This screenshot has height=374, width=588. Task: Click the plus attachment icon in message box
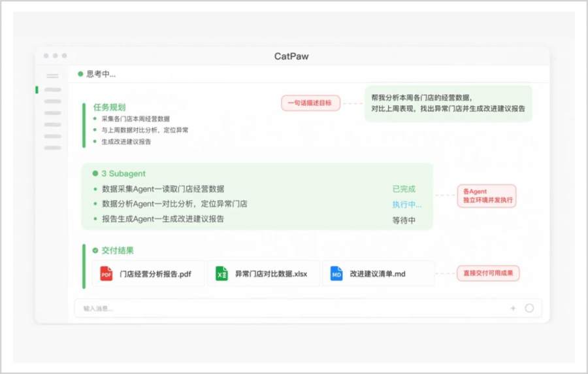[x=513, y=309]
